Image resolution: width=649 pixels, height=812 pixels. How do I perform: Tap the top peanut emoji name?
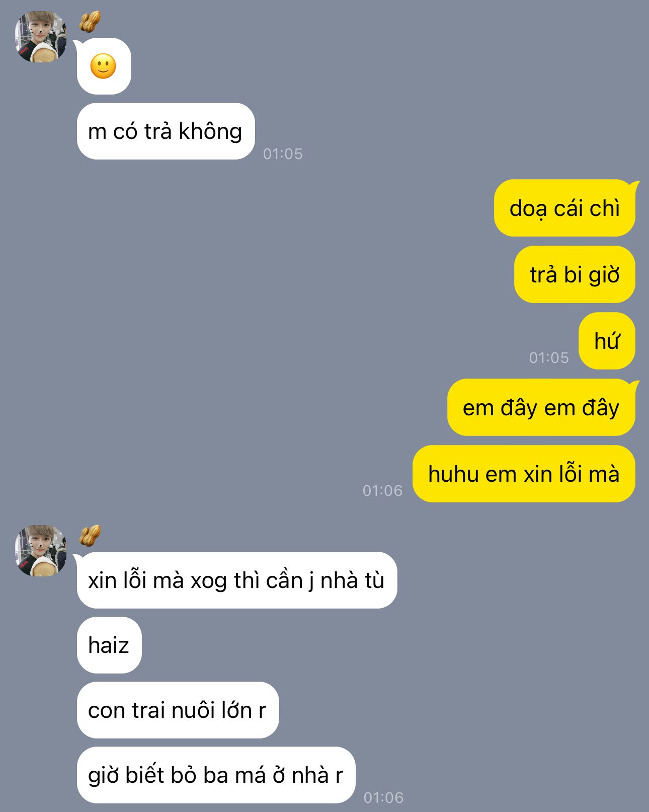tap(90, 22)
